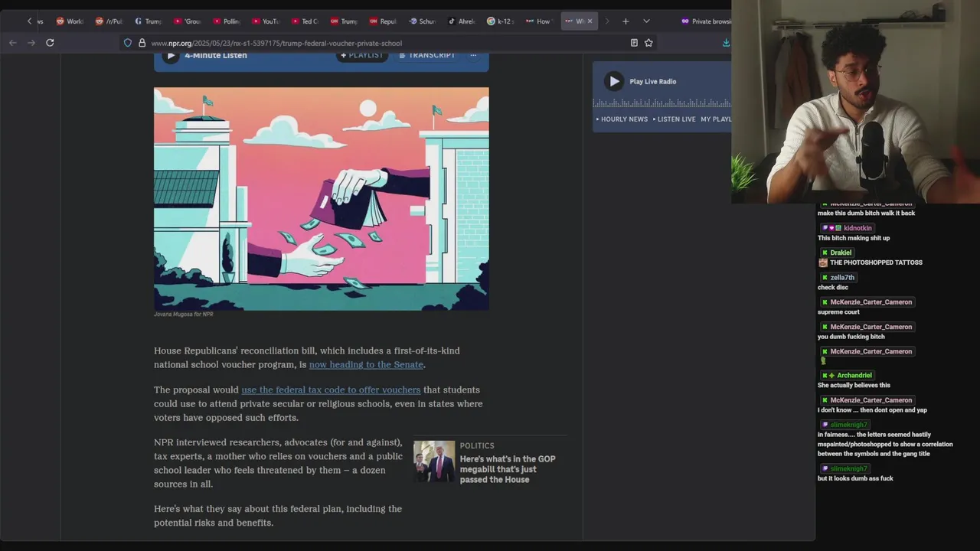Image resolution: width=980 pixels, height=551 pixels.
Task: Switch to the '/r/Pul' Reddit tab
Action: point(109,21)
